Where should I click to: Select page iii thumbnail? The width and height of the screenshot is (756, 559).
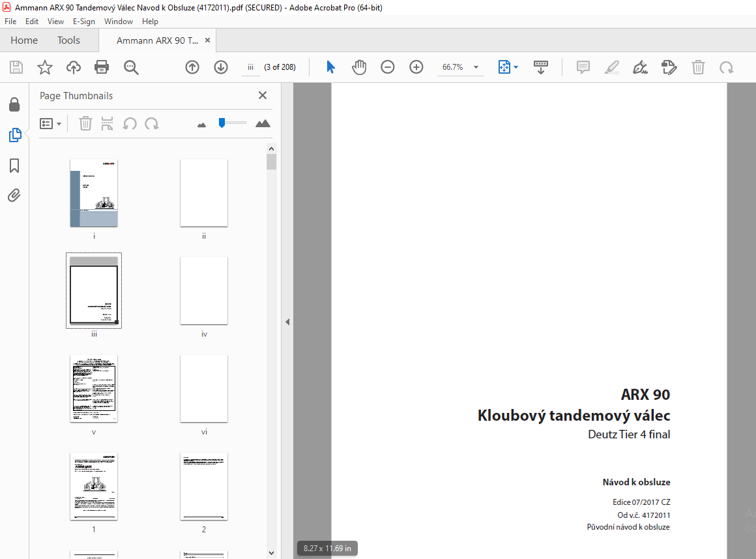coord(94,291)
